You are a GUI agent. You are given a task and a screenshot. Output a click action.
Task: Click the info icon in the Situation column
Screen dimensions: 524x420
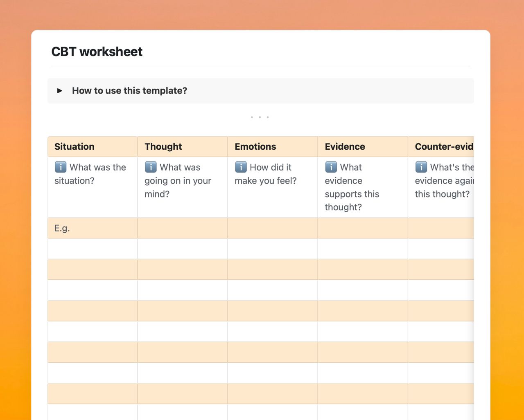[60, 167]
